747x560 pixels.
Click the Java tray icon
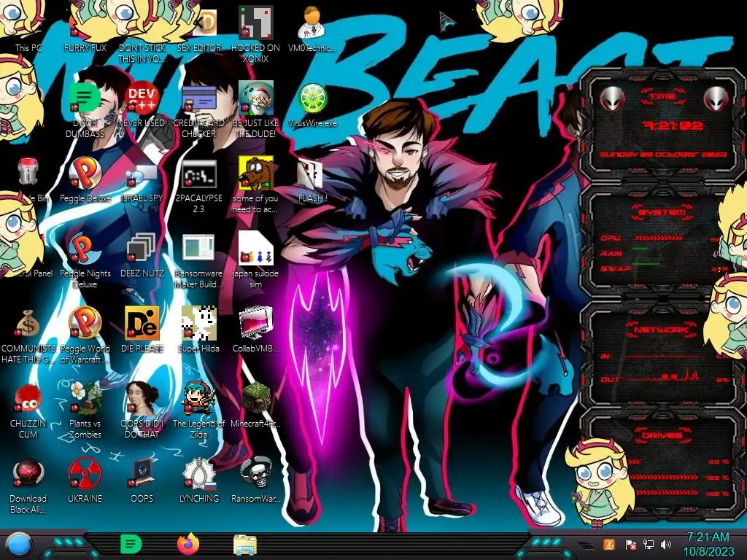[609, 544]
